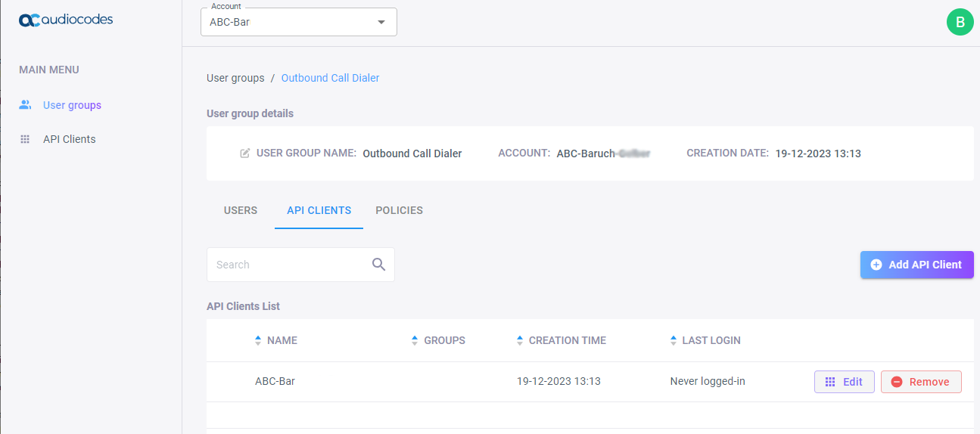Click the magnifier search icon
The height and width of the screenshot is (434, 980).
tap(379, 265)
